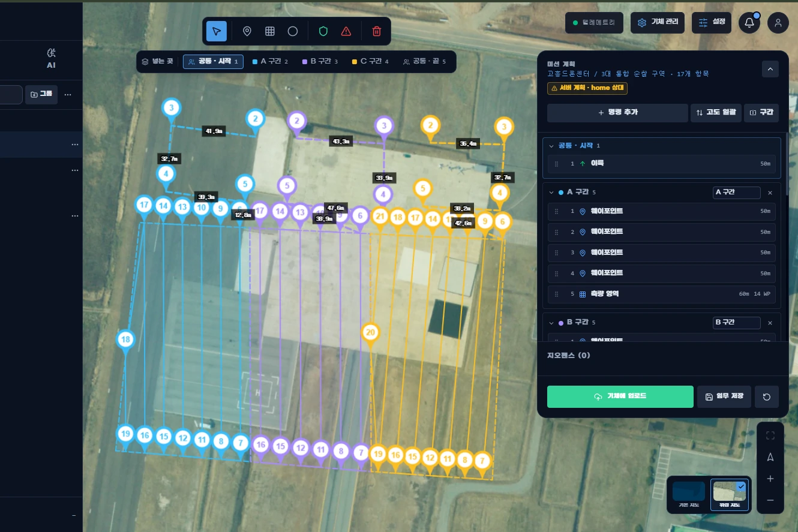798x532 pixels.
Task: Reset map orientation with the north arrow
Action: [x=770, y=457]
